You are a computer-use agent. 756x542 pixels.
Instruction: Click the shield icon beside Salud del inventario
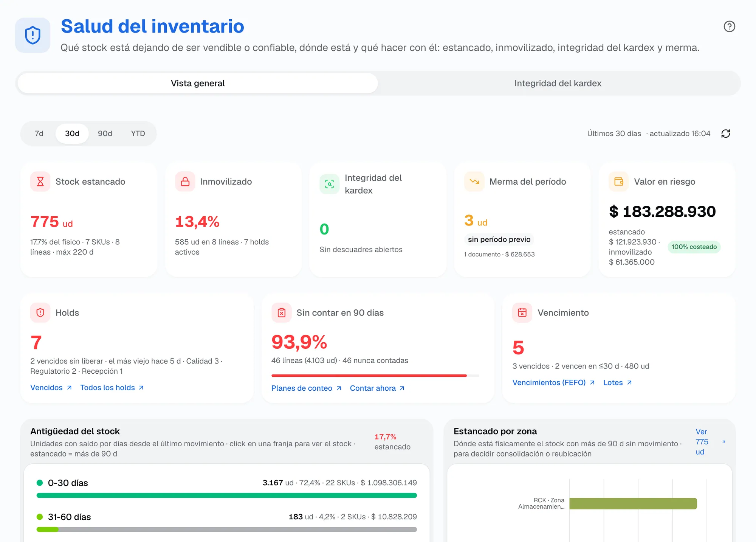coord(33,35)
